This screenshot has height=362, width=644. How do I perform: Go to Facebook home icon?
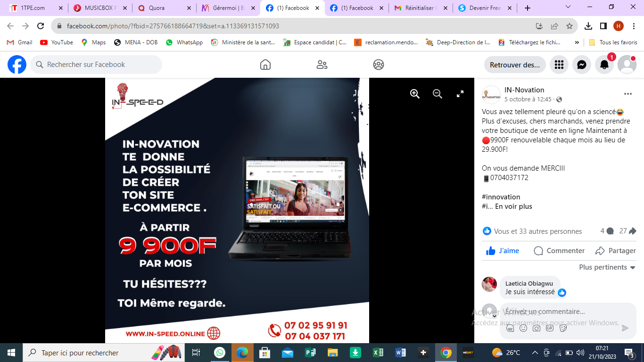(x=265, y=65)
